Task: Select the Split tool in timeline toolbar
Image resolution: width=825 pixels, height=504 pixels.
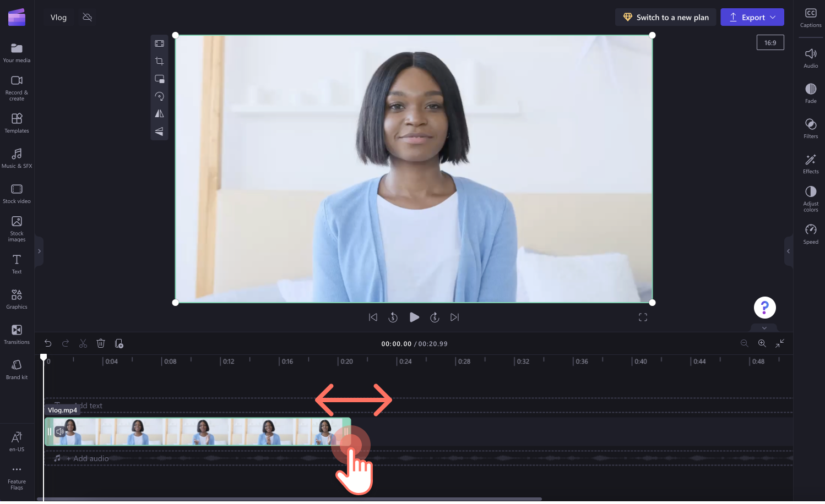Action: tap(83, 343)
